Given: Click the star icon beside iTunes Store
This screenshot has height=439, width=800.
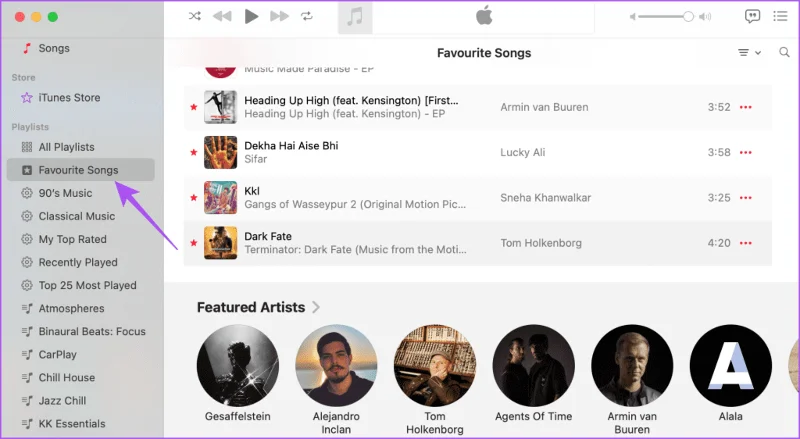Looking at the screenshot, I should (27, 97).
